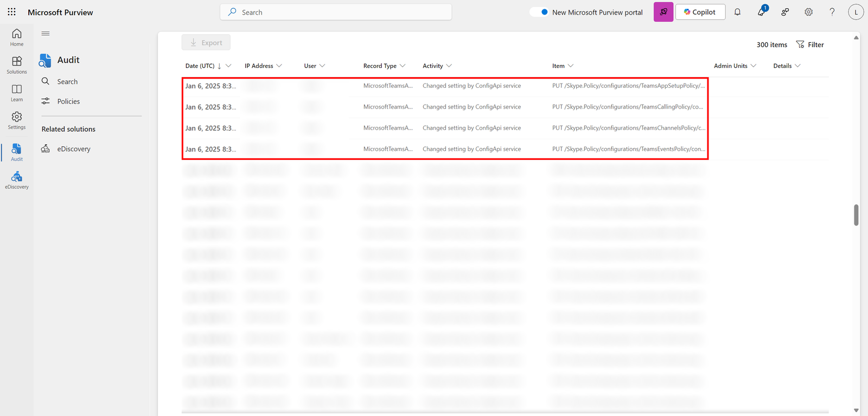Collapse navigation with hamburger icon
Viewport: 868px width, 416px height.
pos(46,34)
